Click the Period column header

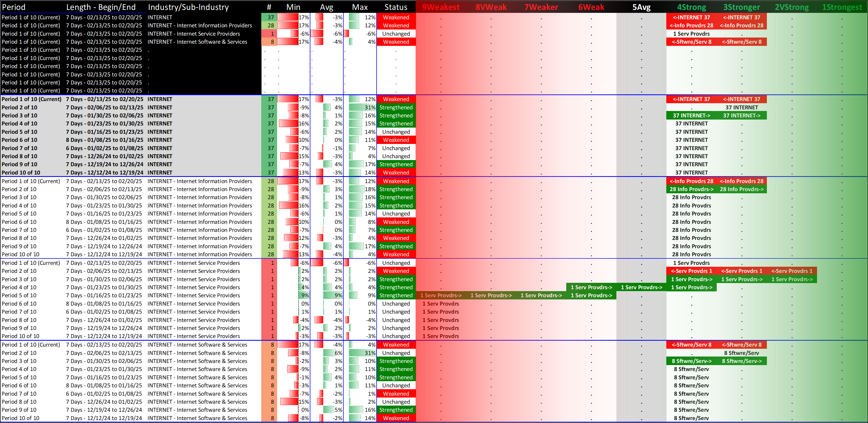[13, 7]
